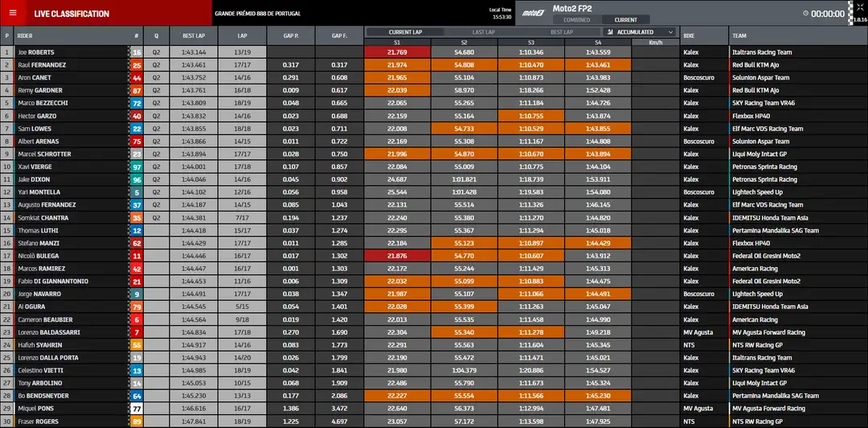868x428 pixels.
Task: Click Lorenzo Dalla Porta's number 19 badge
Action: coord(136,358)
